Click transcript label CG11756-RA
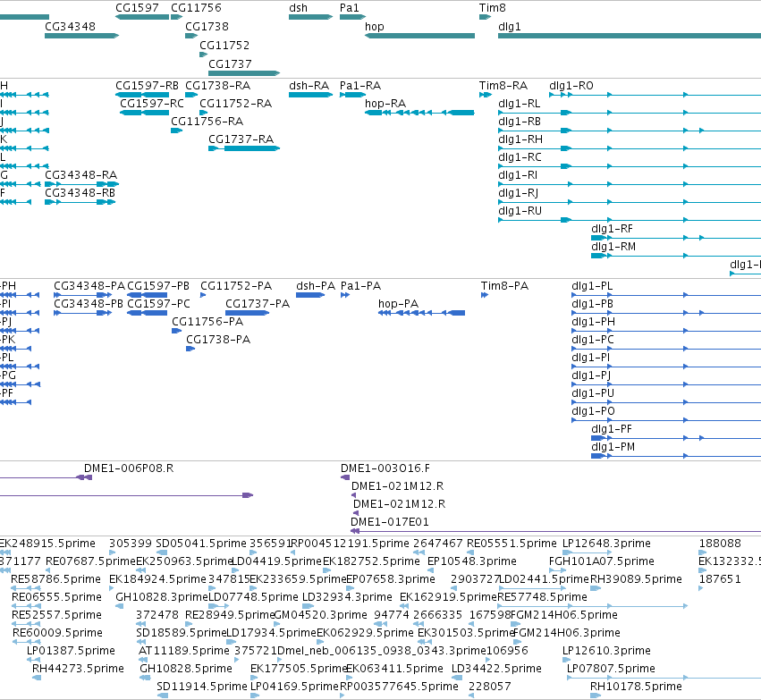 pyautogui.click(x=207, y=122)
